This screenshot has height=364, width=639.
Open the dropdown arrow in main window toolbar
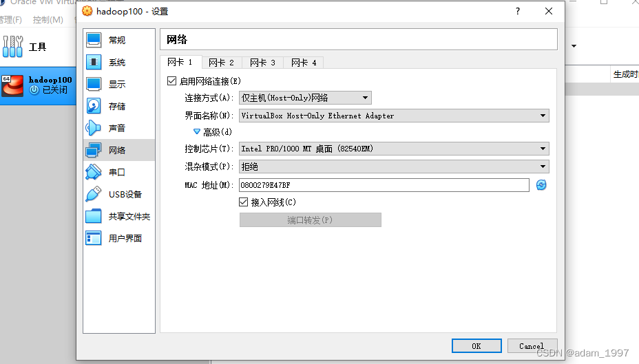[574, 46]
